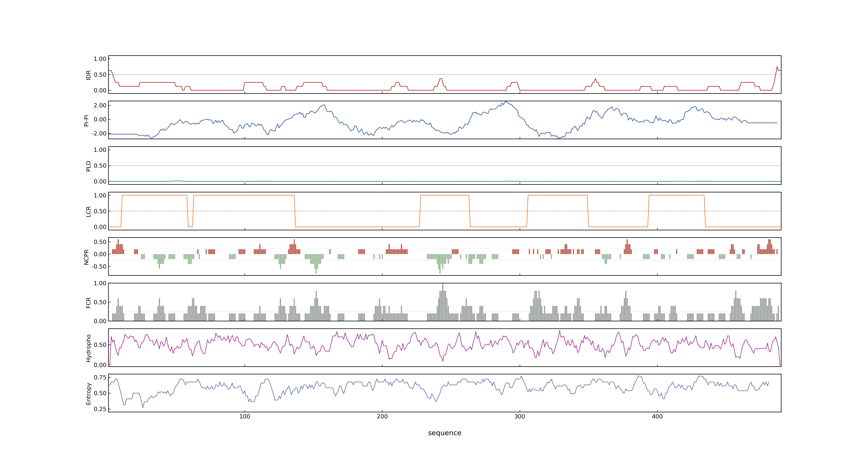Click the LCR plateau between residues 230 and 260
Viewport: 868px width, 463px height.
tap(445, 195)
